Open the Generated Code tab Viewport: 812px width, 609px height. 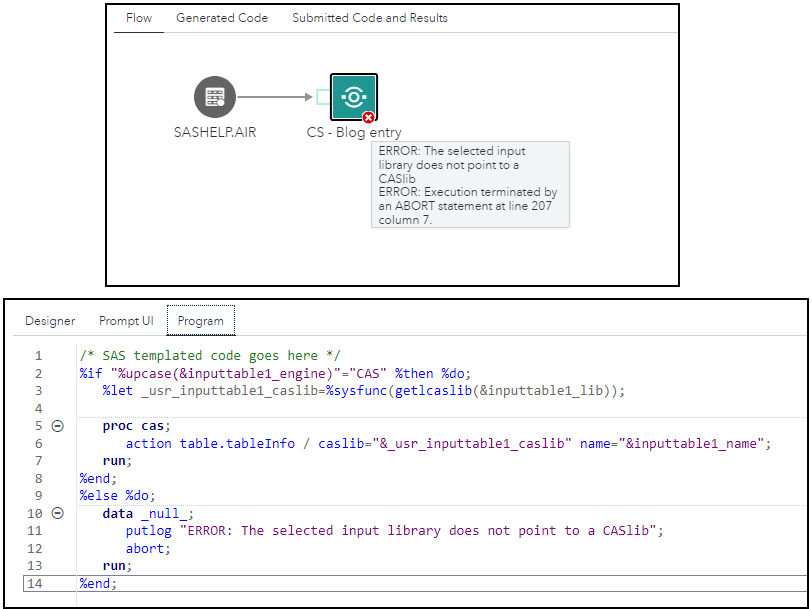coord(221,17)
